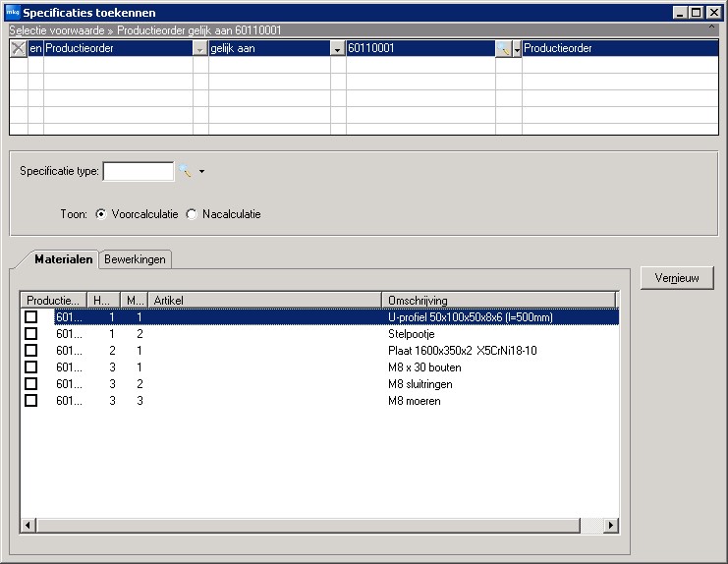728x564 pixels.
Task: Select the Stelpootje description text
Action: (x=412, y=334)
